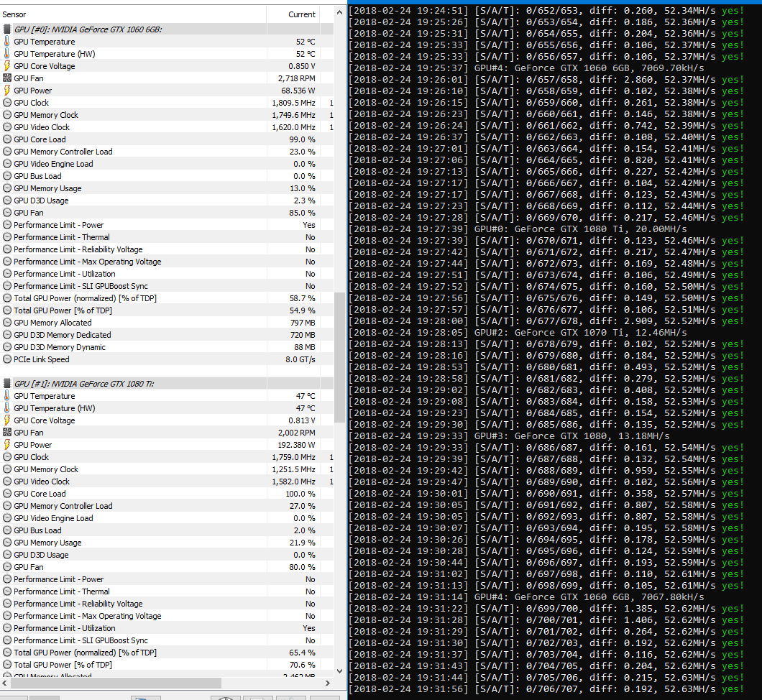Click the circle icon on the 1,251.5 MHz Memory Clock row
762x700 pixels.
point(6,469)
